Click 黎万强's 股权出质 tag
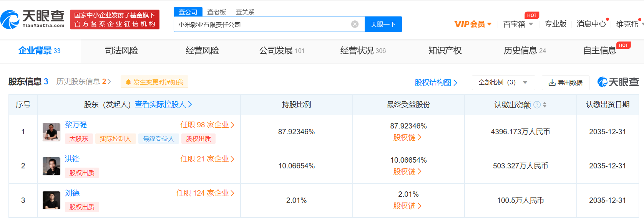The height and width of the screenshot is (219, 644). tap(198, 139)
